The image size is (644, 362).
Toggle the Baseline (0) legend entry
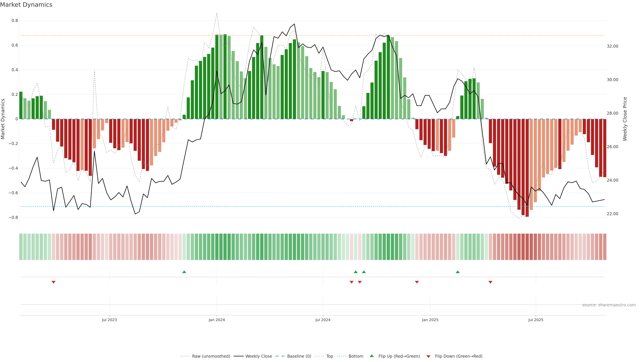coord(299,356)
